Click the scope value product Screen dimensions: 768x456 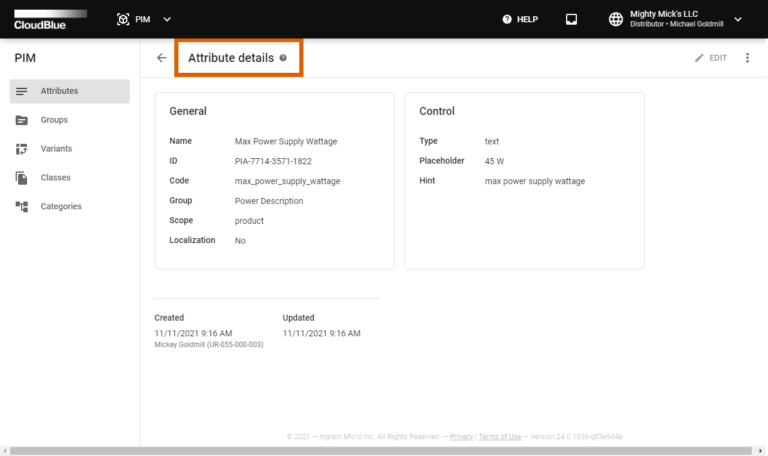(x=249, y=221)
